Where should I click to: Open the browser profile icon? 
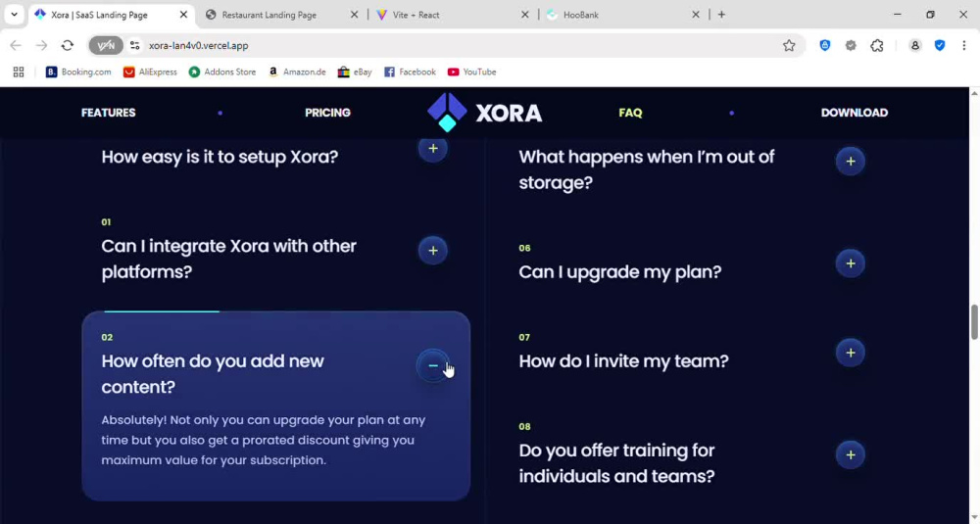tap(915, 45)
